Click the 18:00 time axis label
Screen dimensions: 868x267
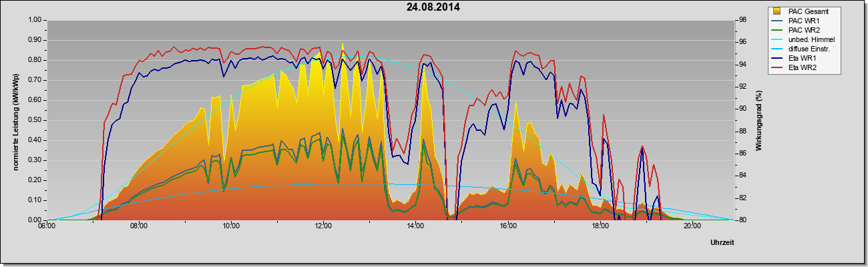[x=600, y=226]
